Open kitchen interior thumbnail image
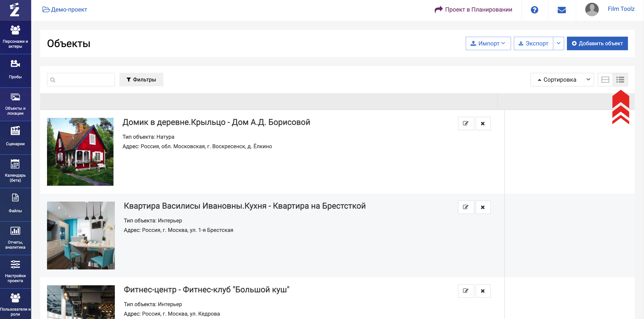This screenshot has height=319, width=644. point(81,236)
